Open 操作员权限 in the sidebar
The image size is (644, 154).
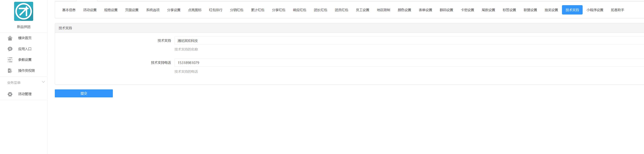(x=26, y=71)
